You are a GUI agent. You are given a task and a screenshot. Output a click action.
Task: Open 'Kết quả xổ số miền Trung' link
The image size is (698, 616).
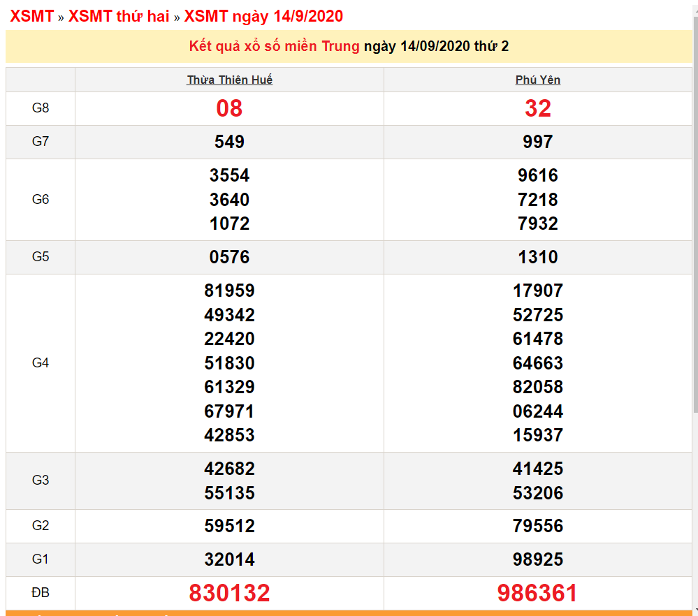[x=274, y=47]
